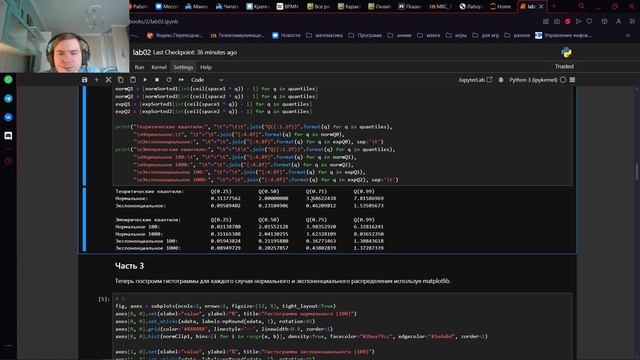This screenshot has height=360, width=640.
Task: Open the Управление информ bookmark
Action: (x=563, y=36)
